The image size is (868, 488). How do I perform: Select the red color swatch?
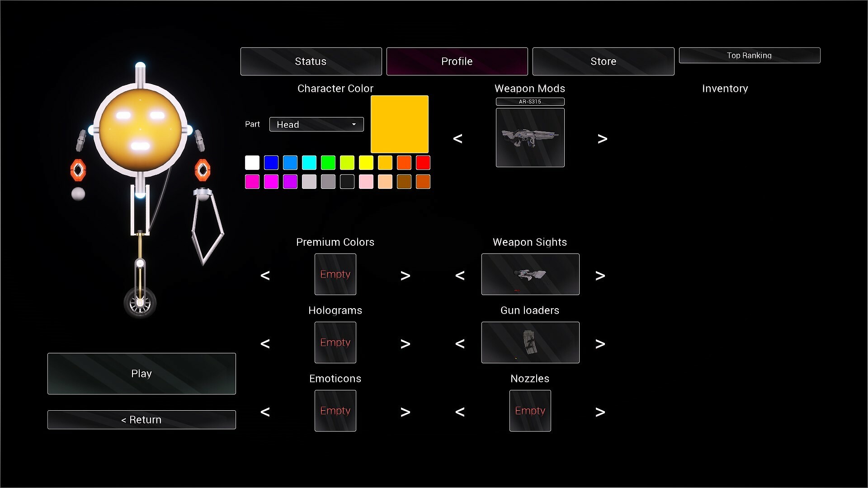point(423,163)
